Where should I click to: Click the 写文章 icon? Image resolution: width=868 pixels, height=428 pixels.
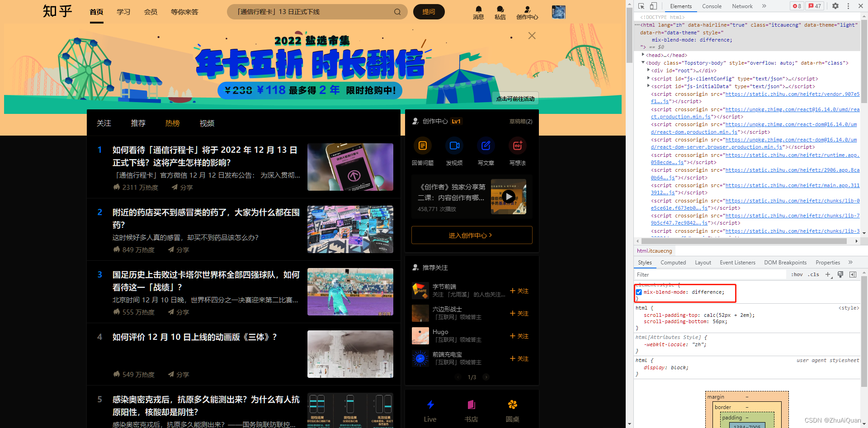pyautogui.click(x=486, y=146)
